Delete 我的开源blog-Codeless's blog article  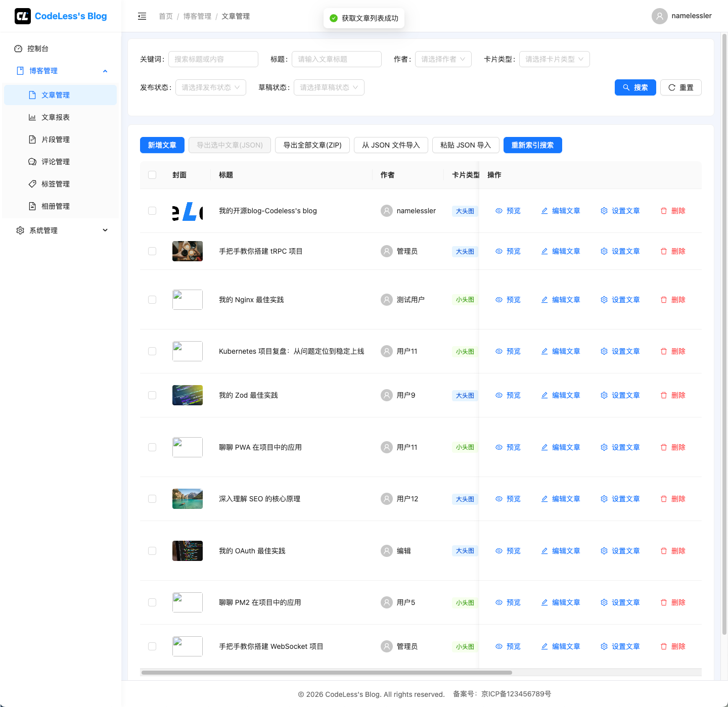click(x=673, y=211)
